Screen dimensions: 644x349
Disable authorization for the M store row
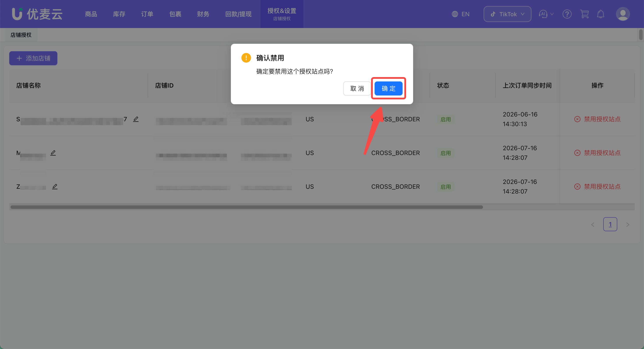597,153
